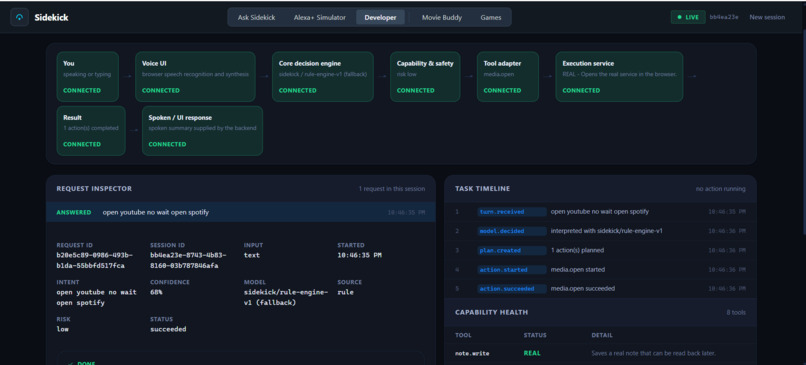Click the Started time 10:46:35 PM value
This screenshot has height=365, width=806.
point(359,255)
